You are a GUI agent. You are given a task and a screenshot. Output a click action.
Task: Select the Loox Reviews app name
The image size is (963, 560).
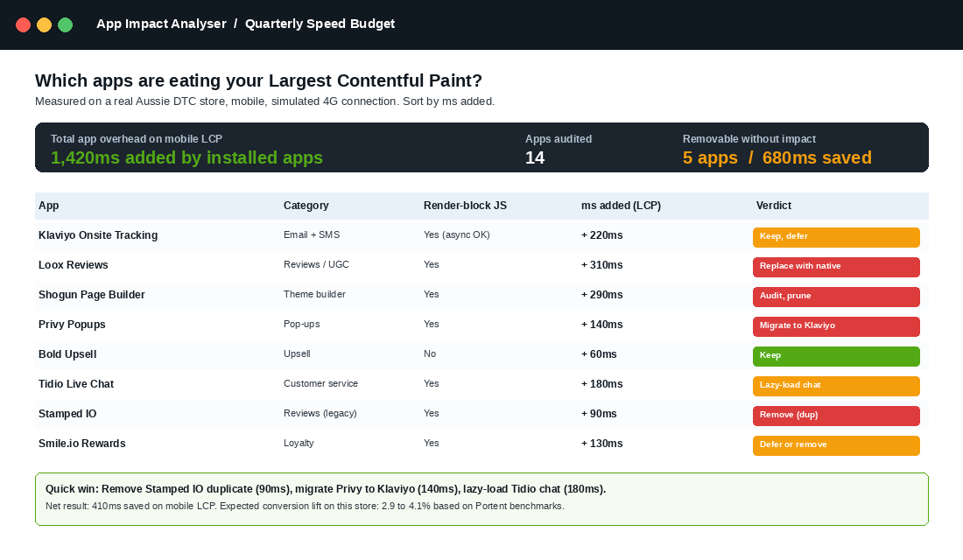73,265
